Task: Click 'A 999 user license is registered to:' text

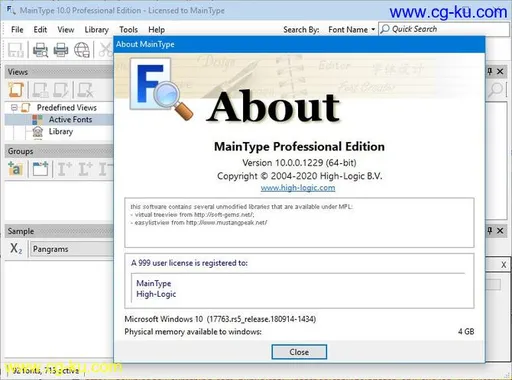Action: [189, 263]
